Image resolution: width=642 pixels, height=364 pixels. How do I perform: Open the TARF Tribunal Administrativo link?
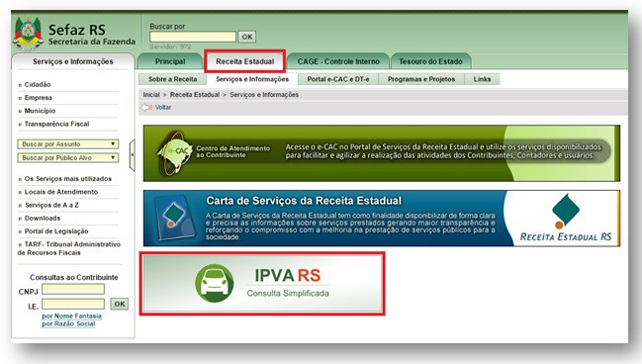click(69, 248)
